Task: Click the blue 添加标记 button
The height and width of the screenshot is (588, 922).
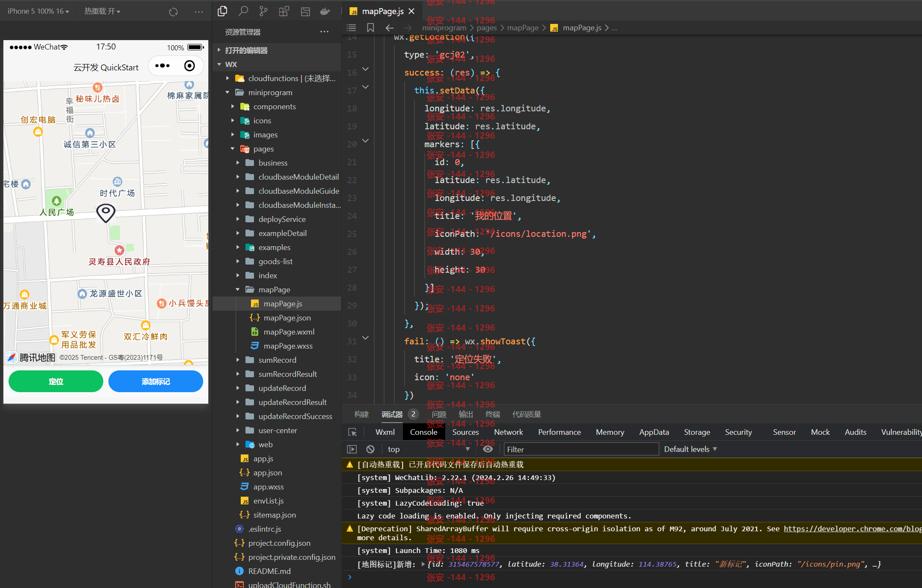Action: tap(156, 381)
